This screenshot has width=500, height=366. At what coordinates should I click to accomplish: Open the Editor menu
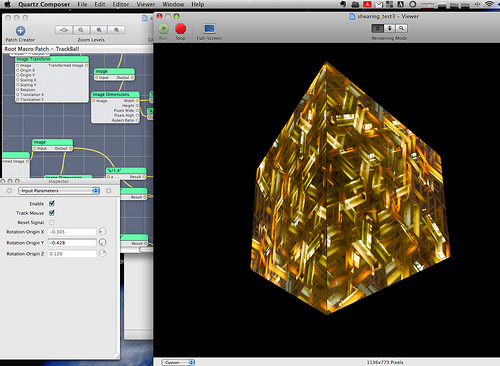pyautogui.click(x=121, y=4)
